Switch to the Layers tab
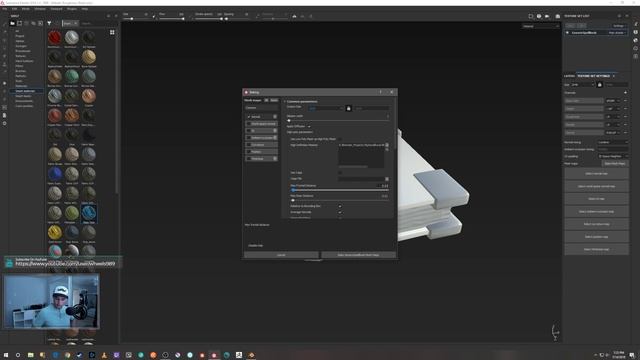640x360 pixels. tap(569, 76)
